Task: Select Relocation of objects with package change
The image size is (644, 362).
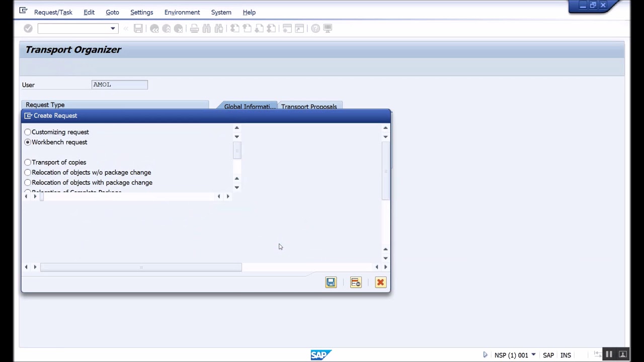Action: [28, 183]
